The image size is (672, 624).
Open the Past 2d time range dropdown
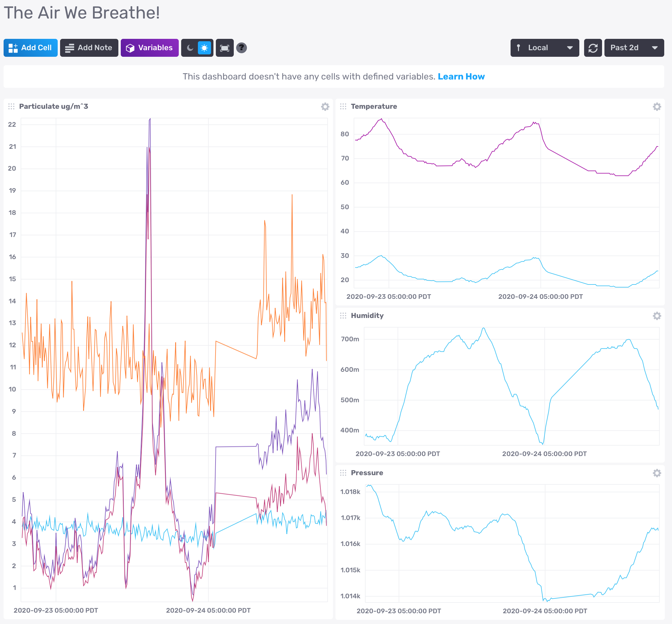pos(634,48)
